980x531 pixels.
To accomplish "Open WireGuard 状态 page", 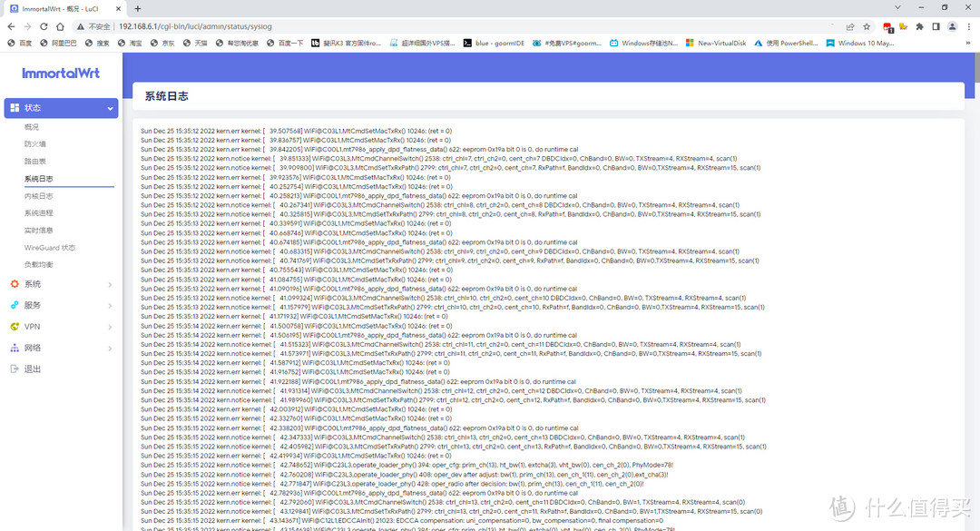I will click(50, 247).
